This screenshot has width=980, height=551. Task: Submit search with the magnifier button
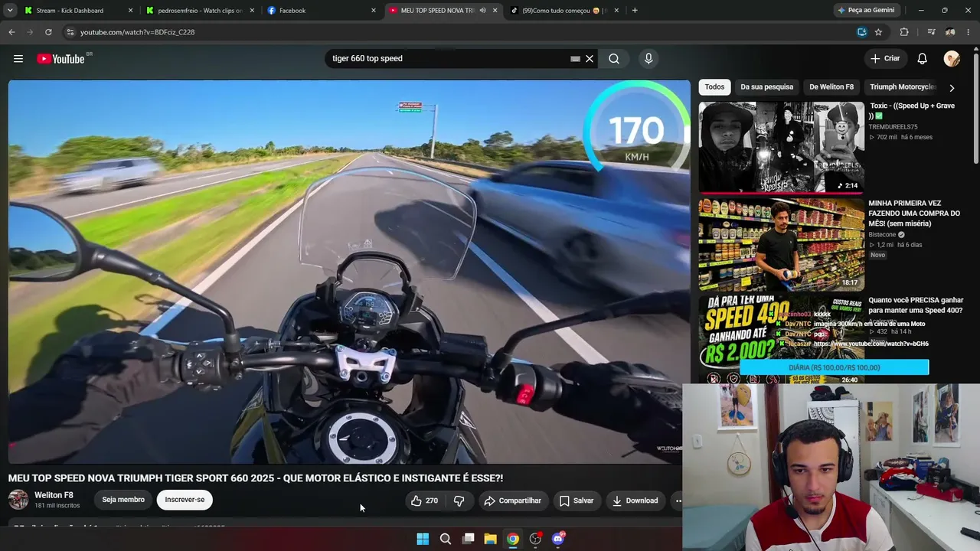(614, 59)
